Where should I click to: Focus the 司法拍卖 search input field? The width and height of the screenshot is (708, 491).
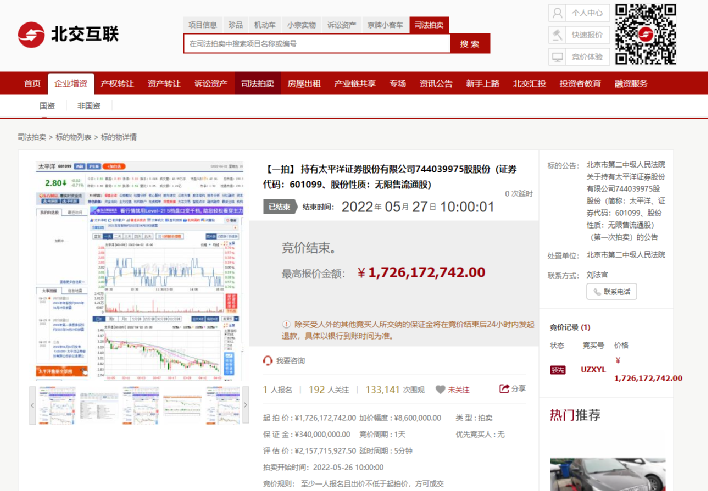pyautogui.click(x=317, y=44)
